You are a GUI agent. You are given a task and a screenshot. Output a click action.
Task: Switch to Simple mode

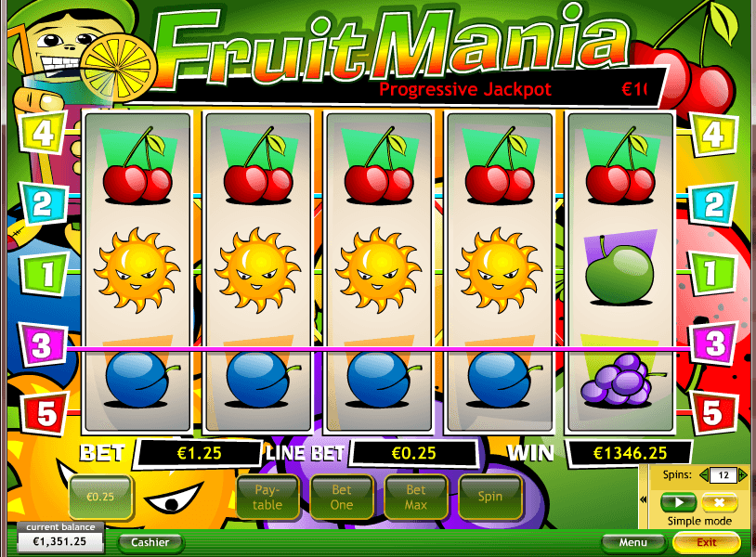pos(699,521)
